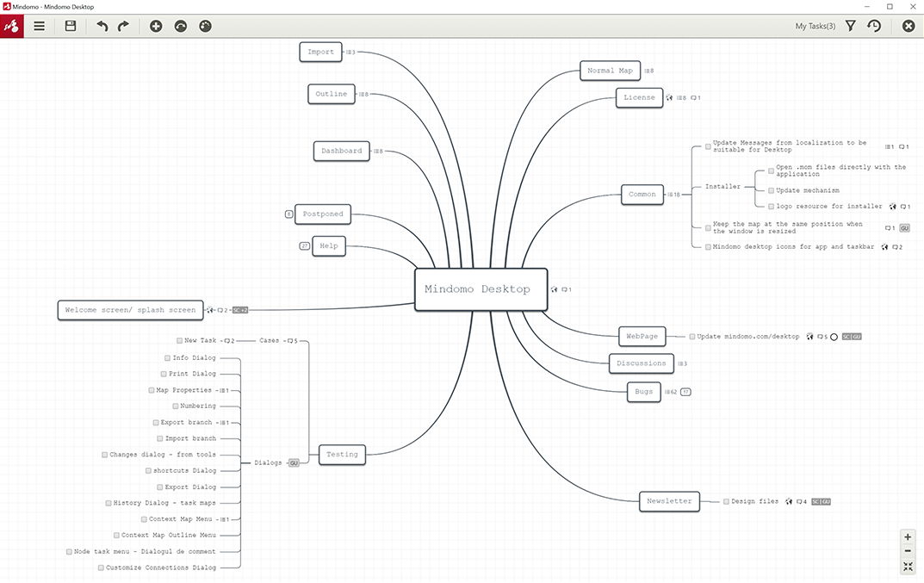The image size is (924, 583).
Task: Select the Postponed topic node
Action: point(323,214)
